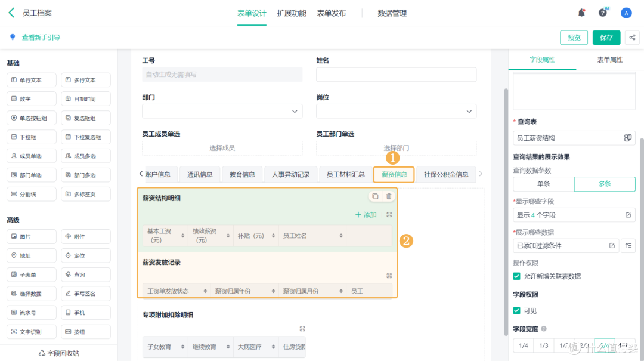Add a 单行文本 field

[32, 80]
